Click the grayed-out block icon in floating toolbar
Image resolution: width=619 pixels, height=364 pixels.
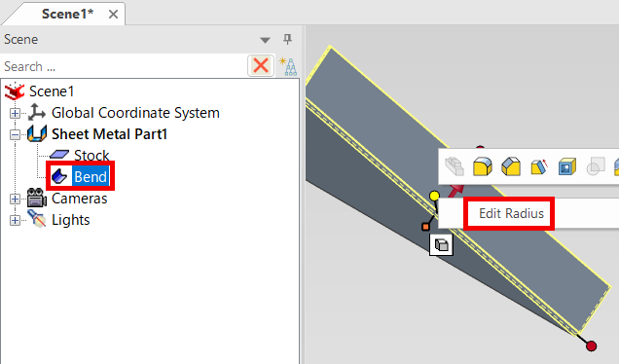454,166
